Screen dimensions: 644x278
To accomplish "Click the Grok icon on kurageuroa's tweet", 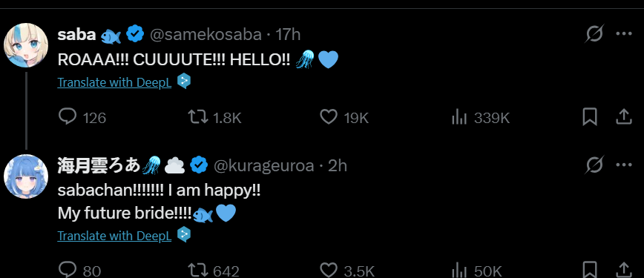I will [594, 165].
